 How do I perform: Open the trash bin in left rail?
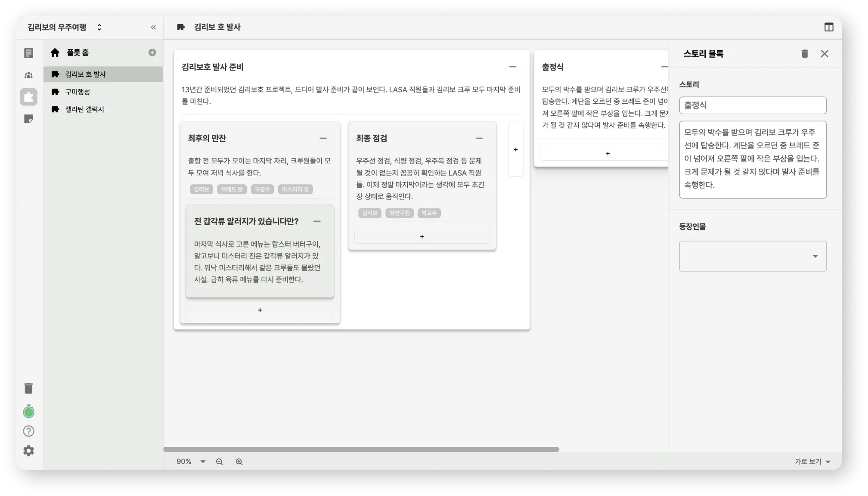pyautogui.click(x=28, y=388)
